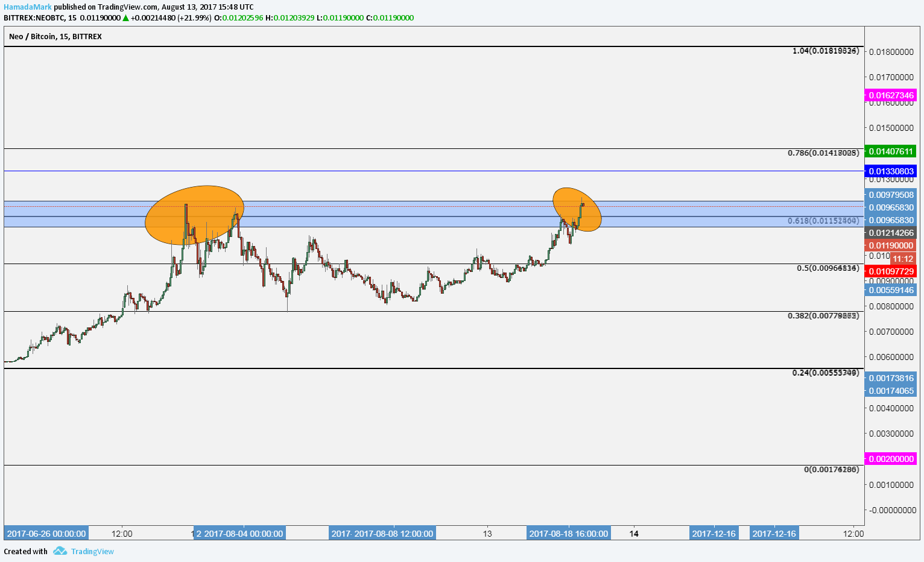Image resolution: width=924 pixels, height=562 pixels.
Task: Click the green up-arrow change indicator
Action: (x=126, y=17)
